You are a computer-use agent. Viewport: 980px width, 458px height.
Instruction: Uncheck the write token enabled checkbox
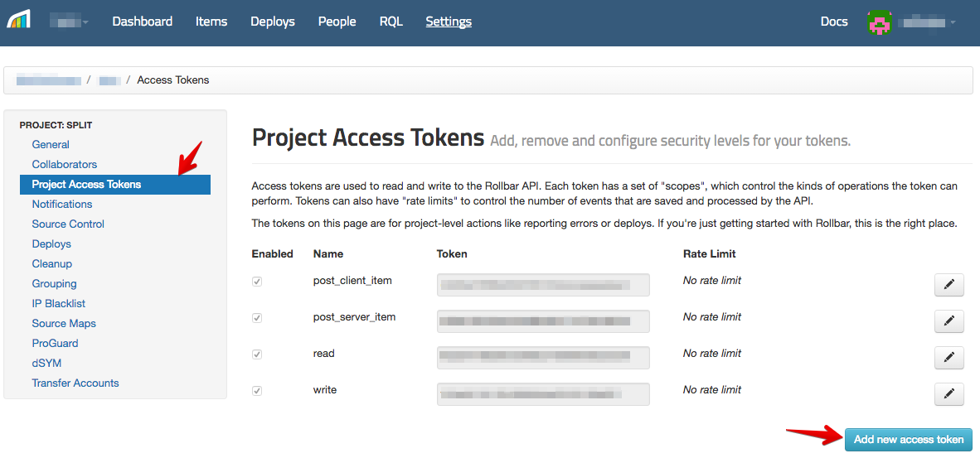click(x=257, y=391)
